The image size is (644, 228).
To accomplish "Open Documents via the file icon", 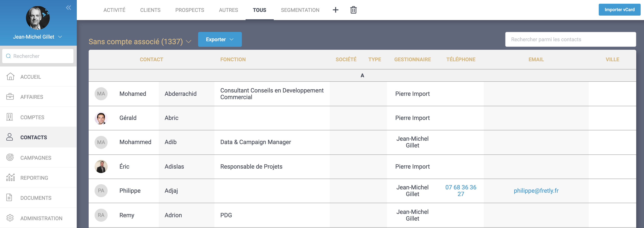I will [x=9, y=198].
